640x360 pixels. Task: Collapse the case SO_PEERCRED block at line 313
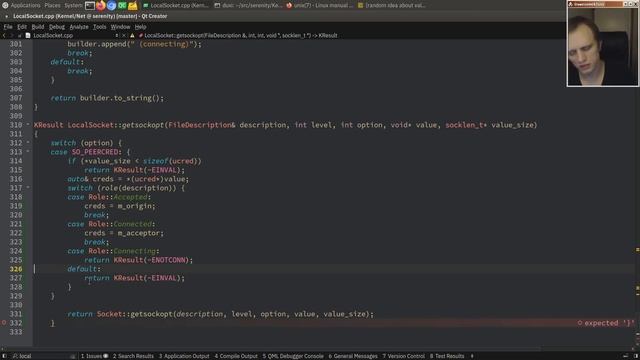[x=28, y=151]
